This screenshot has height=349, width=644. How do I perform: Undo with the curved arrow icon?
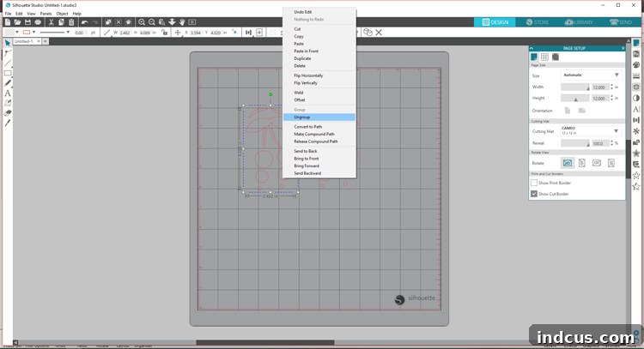[x=85, y=22]
